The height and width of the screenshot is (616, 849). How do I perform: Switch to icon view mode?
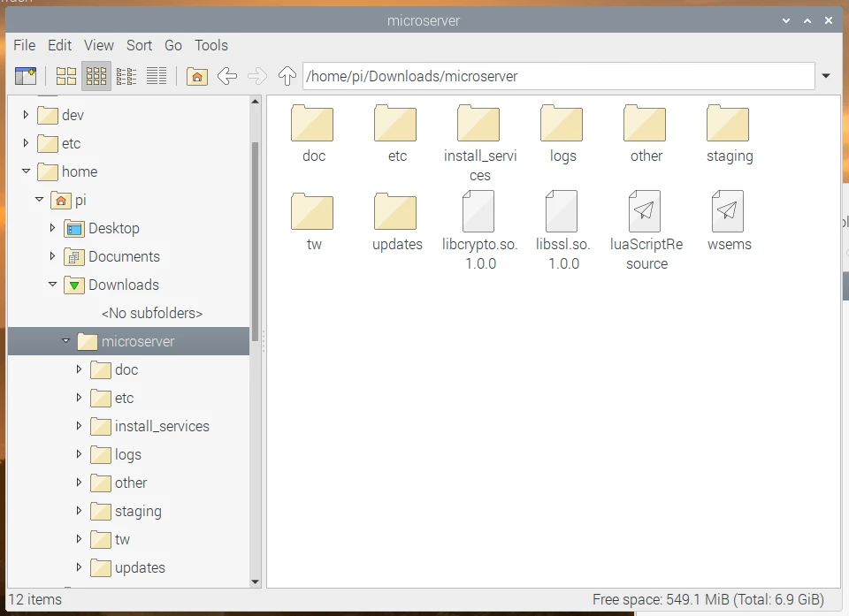pyautogui.click(x=65, y=76)
